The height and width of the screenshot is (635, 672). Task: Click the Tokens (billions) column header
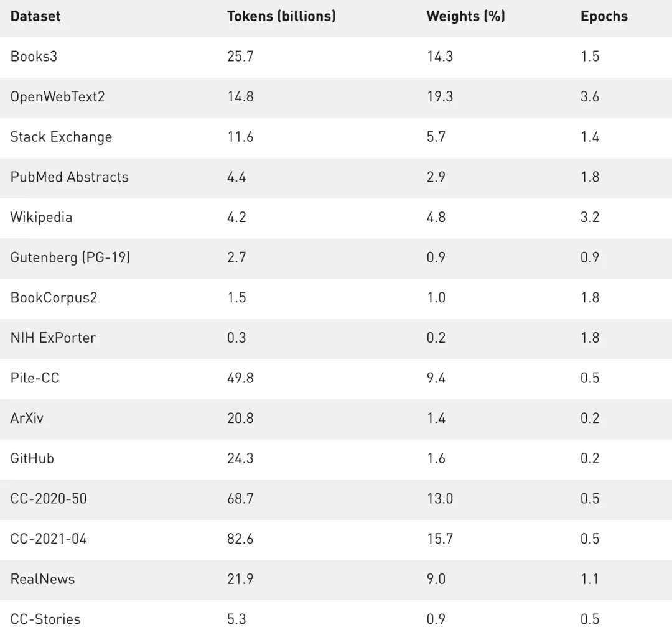pyautogui.click(x=281, y=16)
